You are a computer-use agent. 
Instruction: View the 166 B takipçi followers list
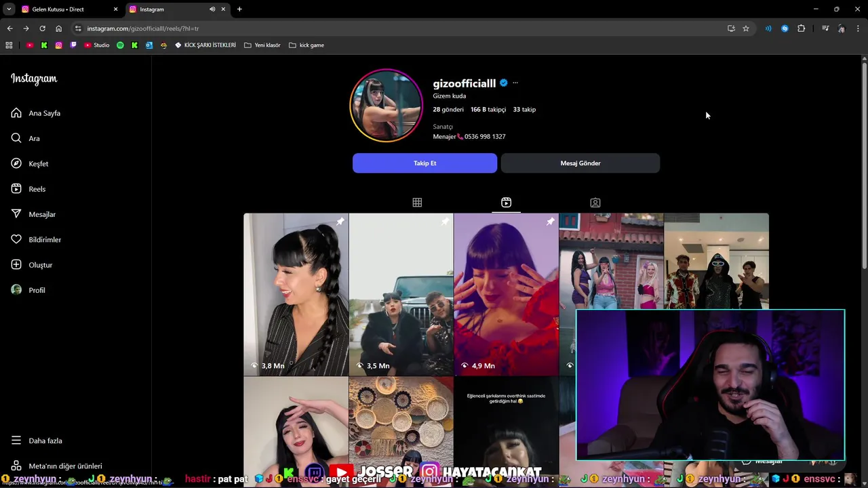pos(488,109)
